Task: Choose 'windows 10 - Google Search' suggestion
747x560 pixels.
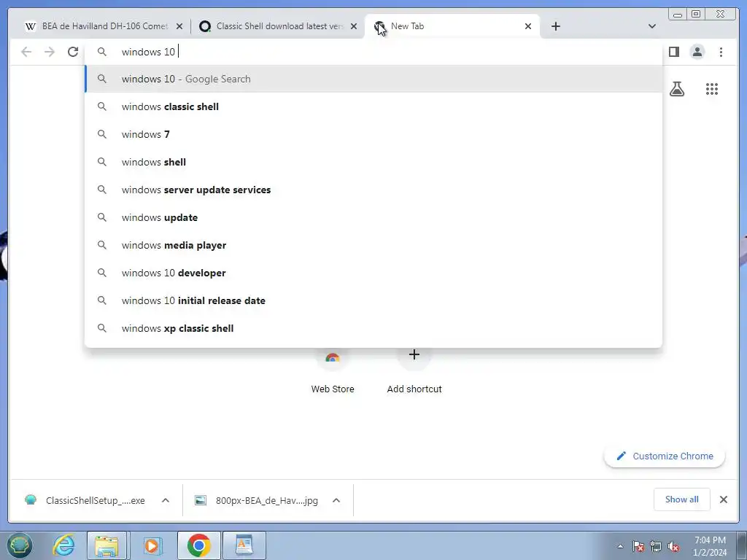Action: (x=373, y=79)
